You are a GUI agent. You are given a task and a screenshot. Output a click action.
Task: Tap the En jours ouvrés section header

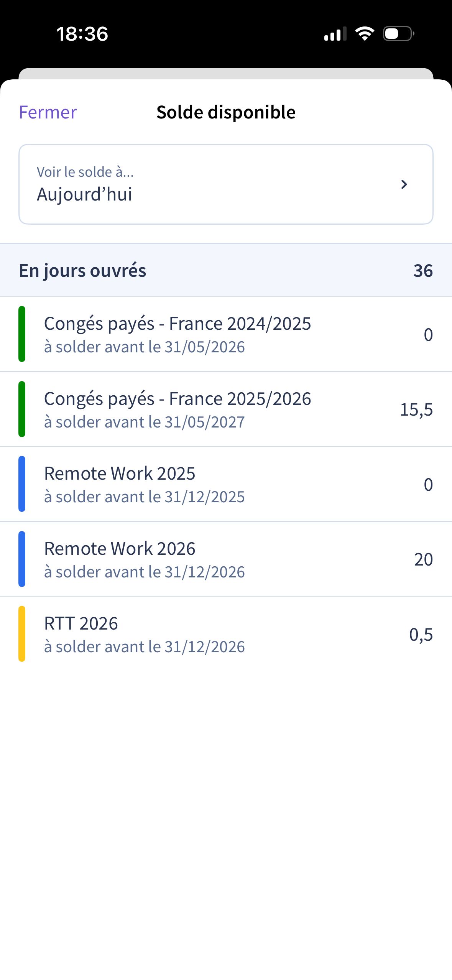[83, 270]
